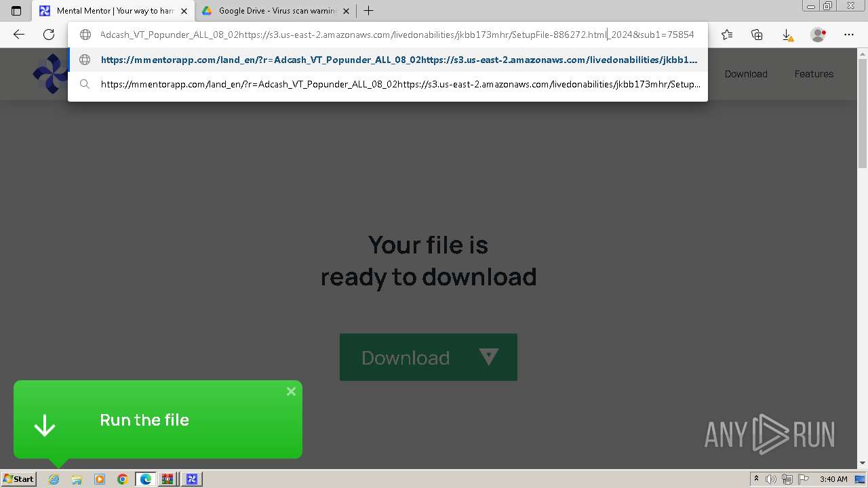Open File Explorer from taskbar

(77, 479)
